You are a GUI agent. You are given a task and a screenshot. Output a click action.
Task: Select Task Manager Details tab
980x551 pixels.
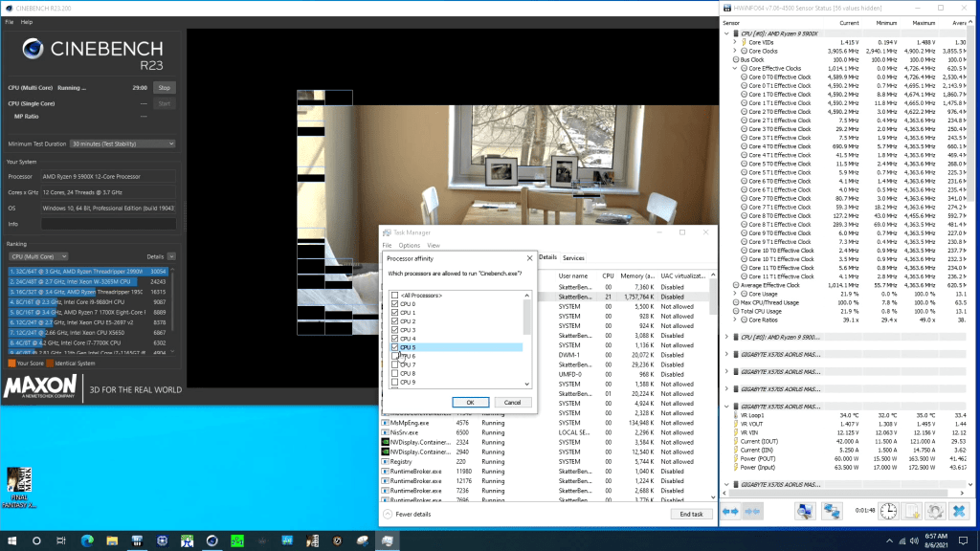pos(547,257)
